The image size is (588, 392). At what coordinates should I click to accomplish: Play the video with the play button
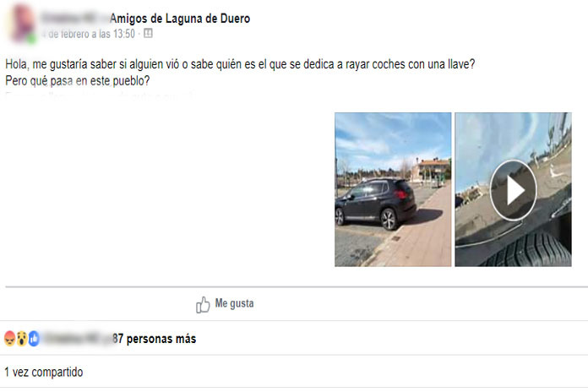click(514, 190)
